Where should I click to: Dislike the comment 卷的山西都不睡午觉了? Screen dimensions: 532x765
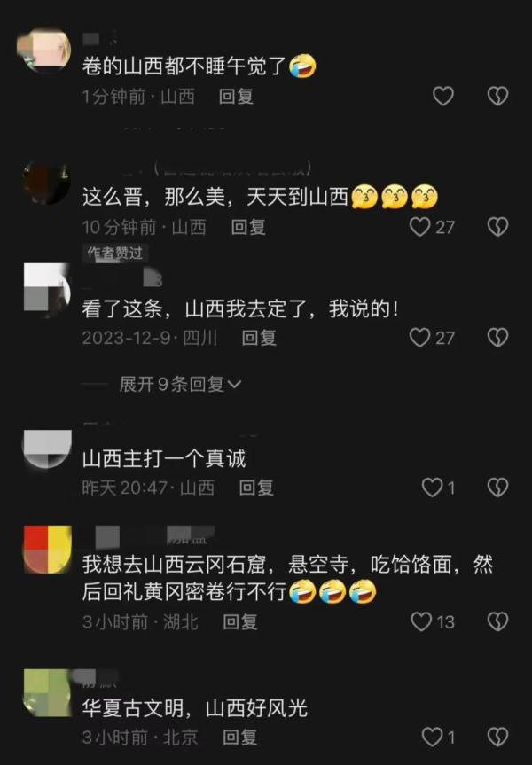click(x=497, y=96)
